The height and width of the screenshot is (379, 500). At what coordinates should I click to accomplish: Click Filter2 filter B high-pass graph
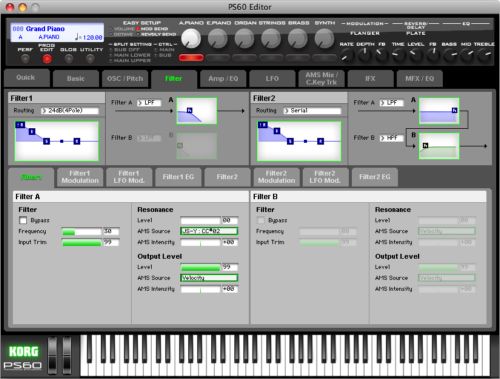click(439, 146)
